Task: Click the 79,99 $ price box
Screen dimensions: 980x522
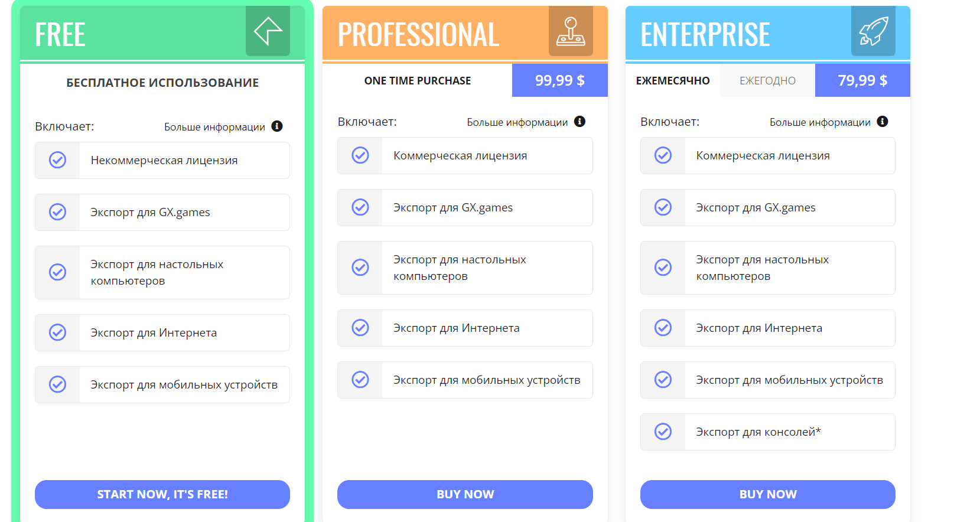Action: pyautogui.click(x=862, y=80)
